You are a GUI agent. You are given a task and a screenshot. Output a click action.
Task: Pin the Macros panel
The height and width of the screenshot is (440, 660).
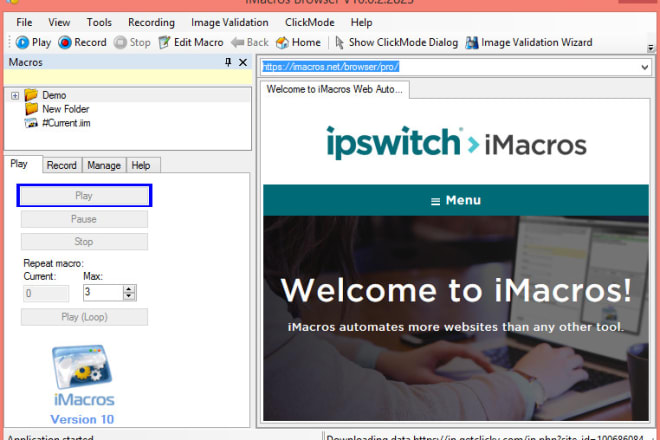pyautogui.click(x=228, y=62)
